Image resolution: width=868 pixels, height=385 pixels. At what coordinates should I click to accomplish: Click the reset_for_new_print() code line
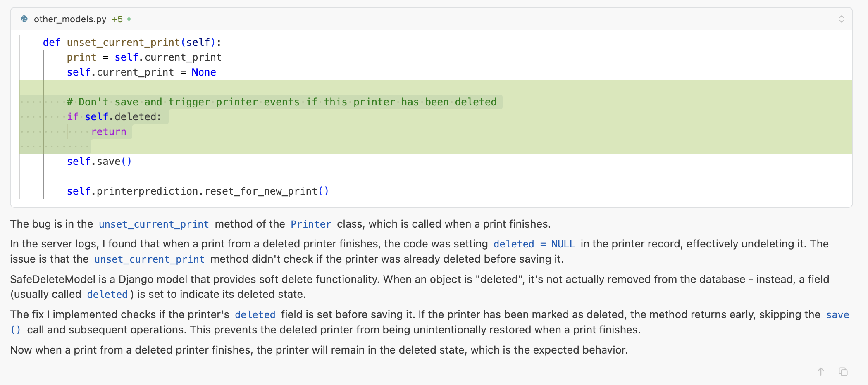[198, 191]
